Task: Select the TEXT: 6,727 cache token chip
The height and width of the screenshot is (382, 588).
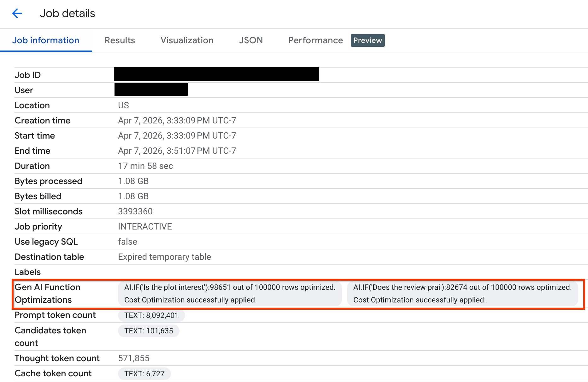Action: pos(144,373)
